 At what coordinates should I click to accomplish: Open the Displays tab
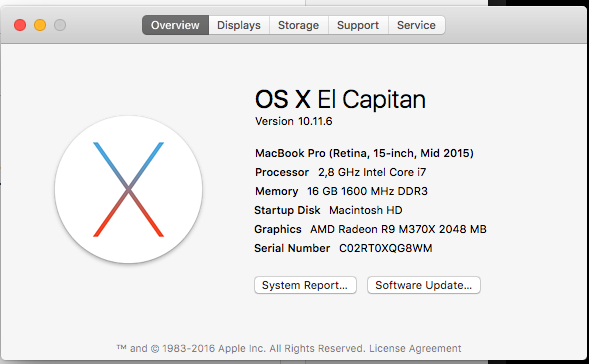coord(239,25)
